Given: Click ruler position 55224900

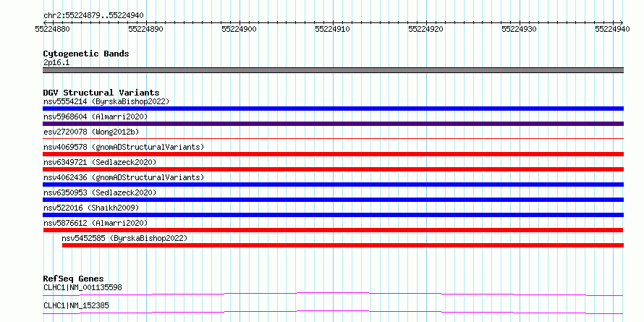Looking at the screenshot, I should [x=239, y=29].
